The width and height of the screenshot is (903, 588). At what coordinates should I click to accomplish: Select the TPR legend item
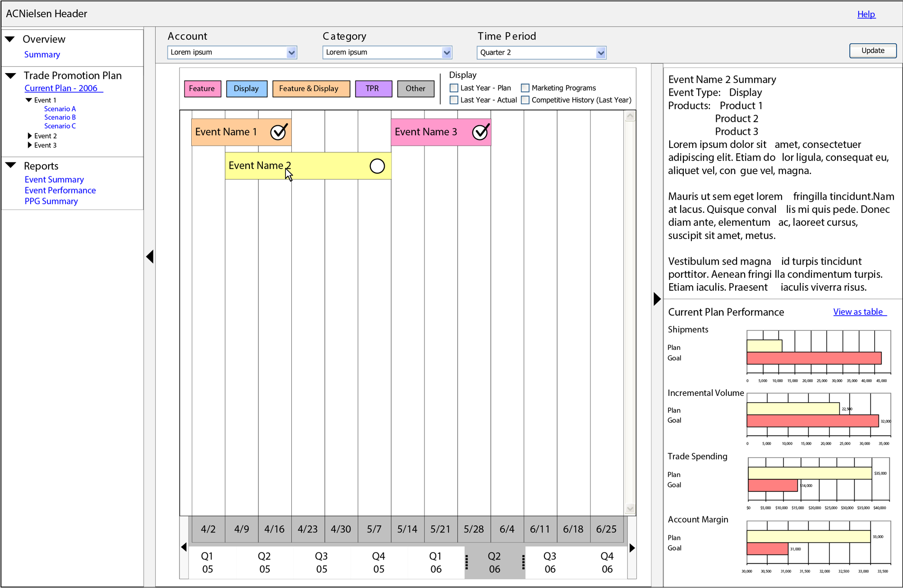[373, 88]
